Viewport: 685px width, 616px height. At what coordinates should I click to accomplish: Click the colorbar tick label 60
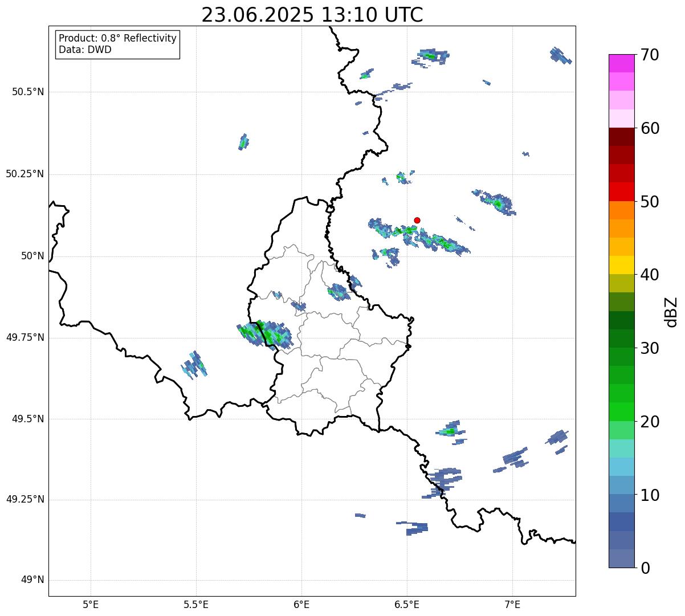(x=650, y=128)
